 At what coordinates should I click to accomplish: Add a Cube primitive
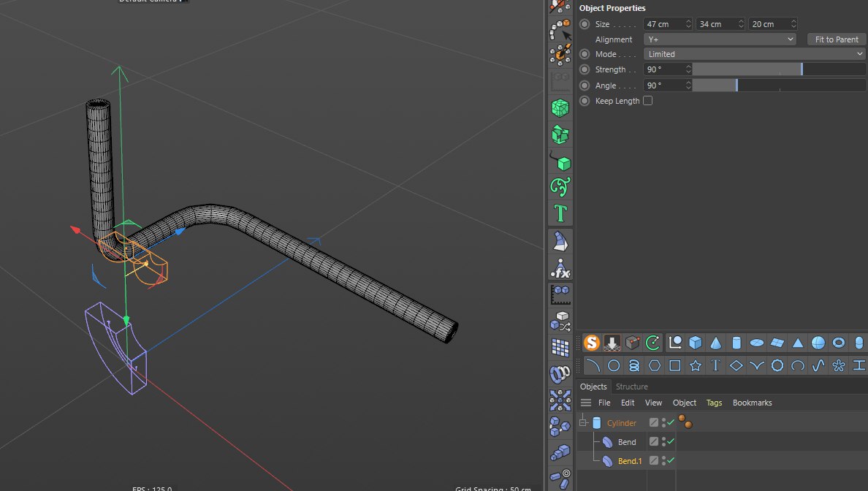click(696, 343)
